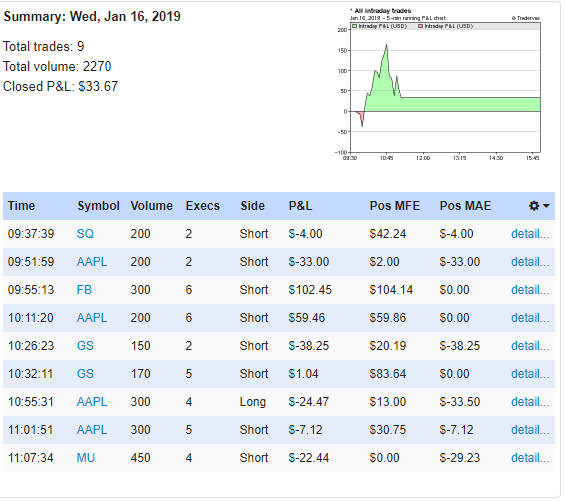The height and width of the screenshot is (501, 565).
Task: Click the $-29.23 Pos MAE cell
Action: click(x=460, y=458)
